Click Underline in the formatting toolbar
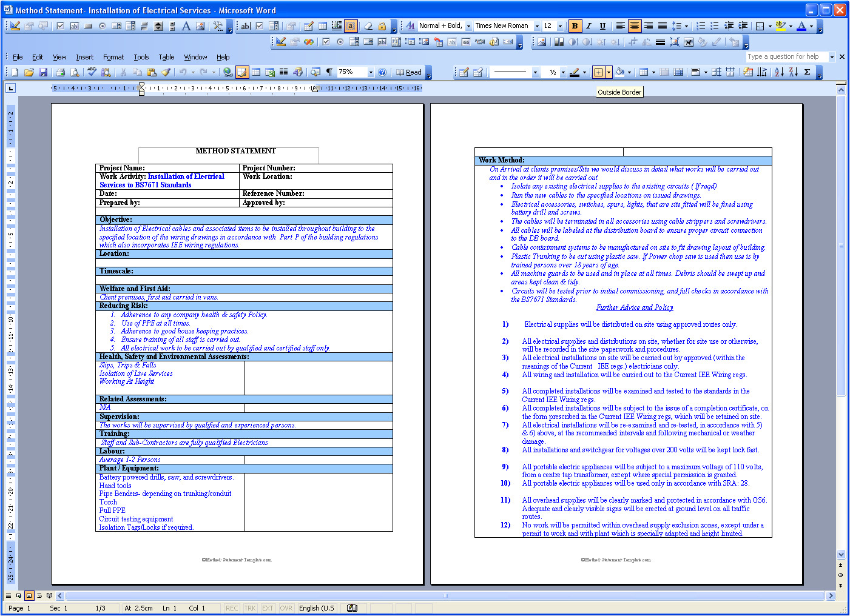Image resolution: width=850 pixels, height=616 pixels. click(x=602, y=25)
